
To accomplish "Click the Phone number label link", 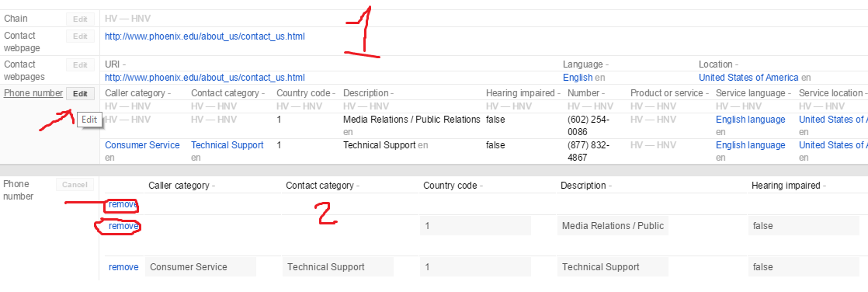I will pyautogui.click(x=33, y=93).
